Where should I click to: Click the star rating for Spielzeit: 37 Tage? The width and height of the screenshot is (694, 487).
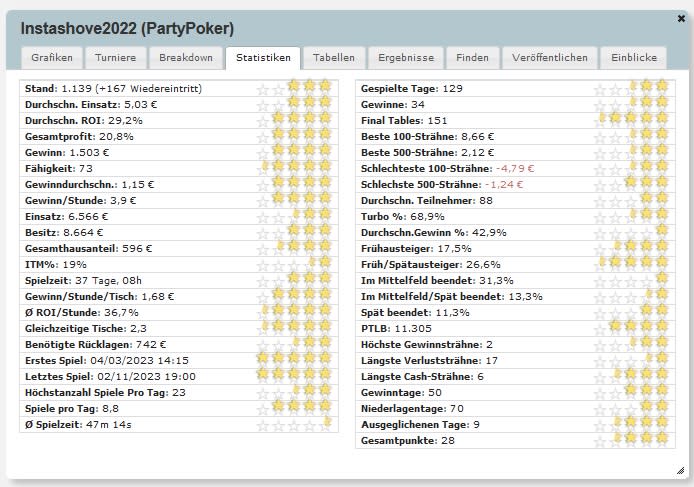pyautogui.click(x=294, y=280)
